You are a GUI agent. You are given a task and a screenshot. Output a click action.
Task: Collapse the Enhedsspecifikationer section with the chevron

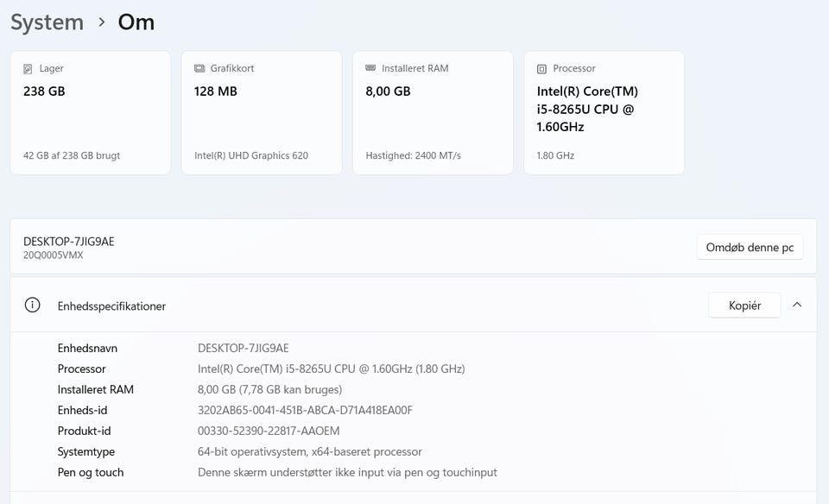click(796, 305)
